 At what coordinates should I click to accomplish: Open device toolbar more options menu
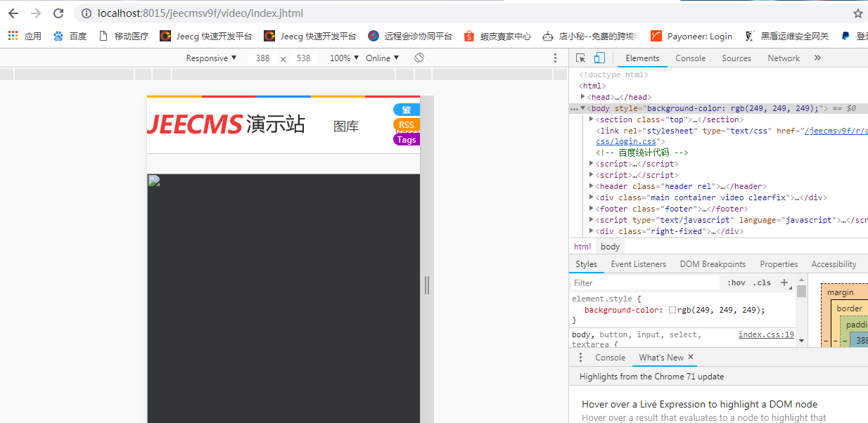point(555,58)
